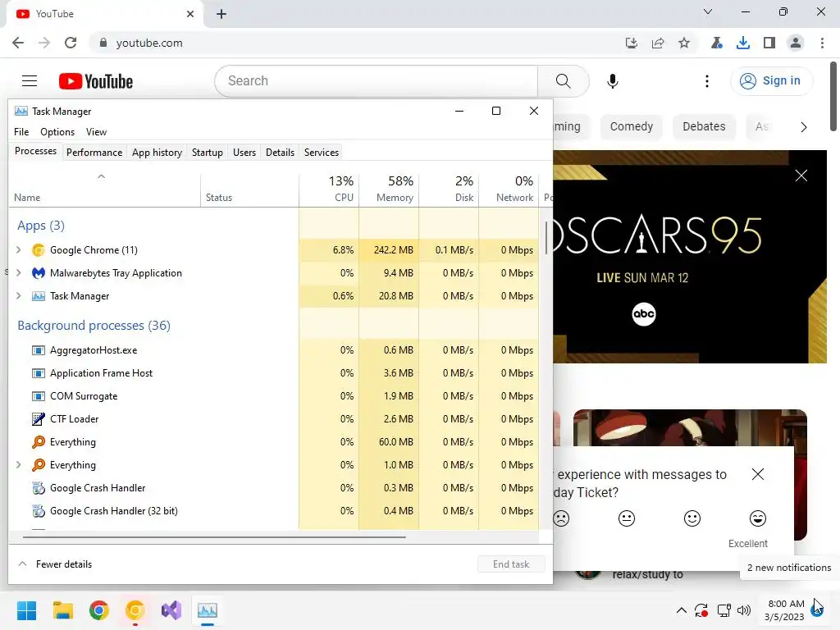Image resolution: width=840 pixels, height=630 pixels.
Task: Click 2 new notifications tooltip
Action: click(x=789, y=568)
